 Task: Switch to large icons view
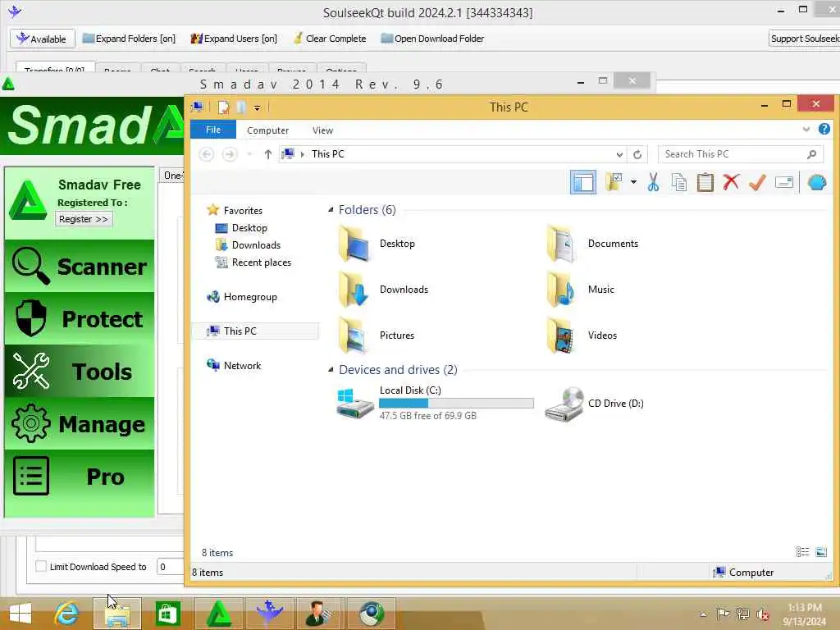pyautogui.click(x=820, y=552)
